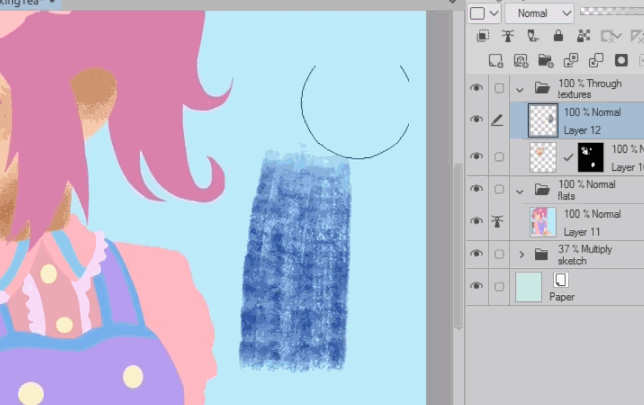The image size is (644, 405).
Task: Click the layer opacity slider
Action: tap(612, 12)
